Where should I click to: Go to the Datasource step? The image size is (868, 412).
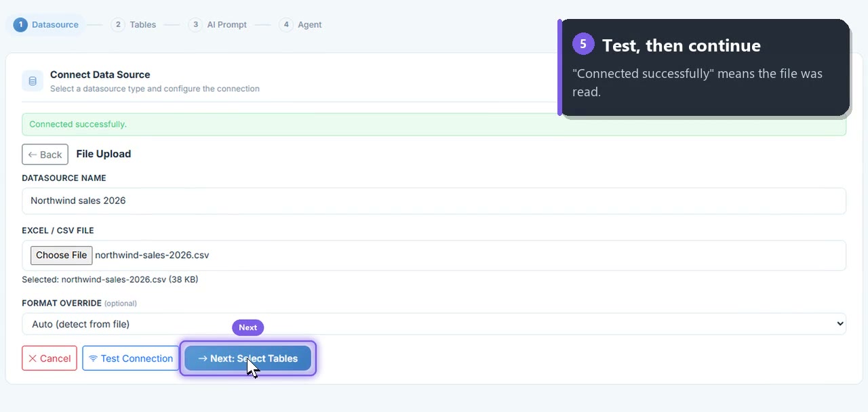[x=46, y=24]
